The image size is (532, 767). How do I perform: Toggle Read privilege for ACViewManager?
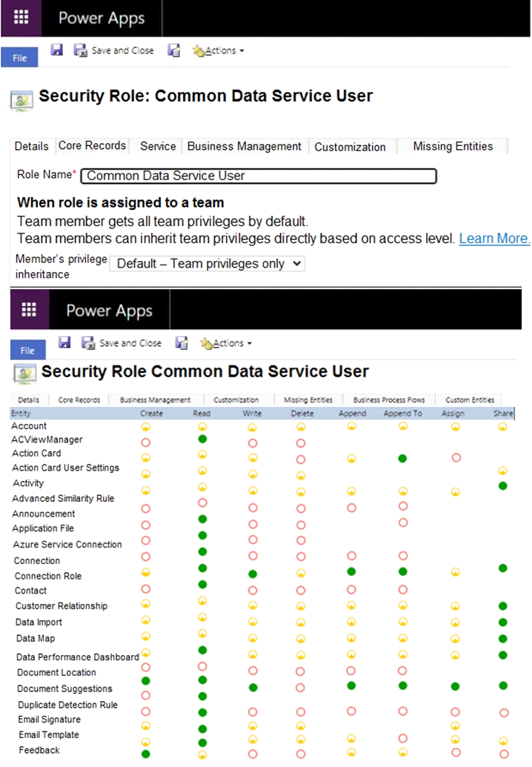(x=202, y=439)
